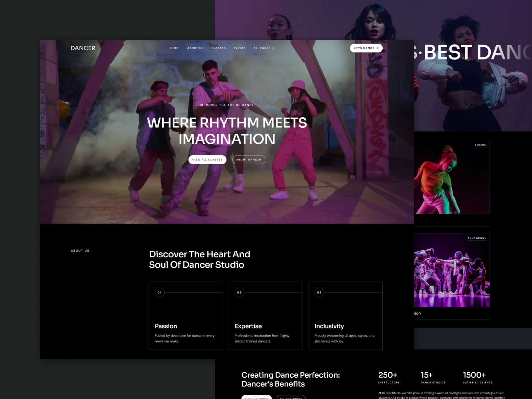Open the ALL PAGES chevron arrow
The width and height of the screenshot is (532, 399).
(x=274, y=48)
